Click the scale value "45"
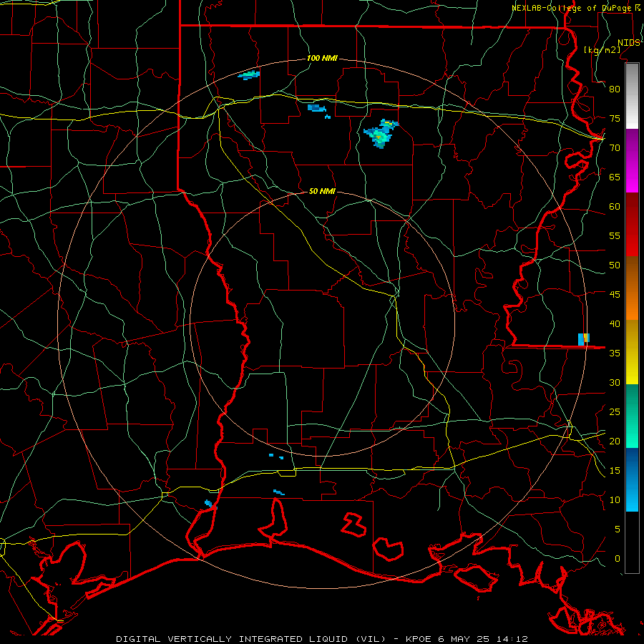 pyautogui.click(x=615, y=295)
